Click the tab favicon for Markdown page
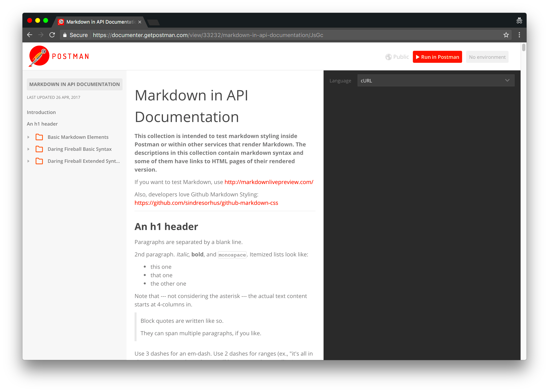 pyautogui.click(x=61, y=22)
